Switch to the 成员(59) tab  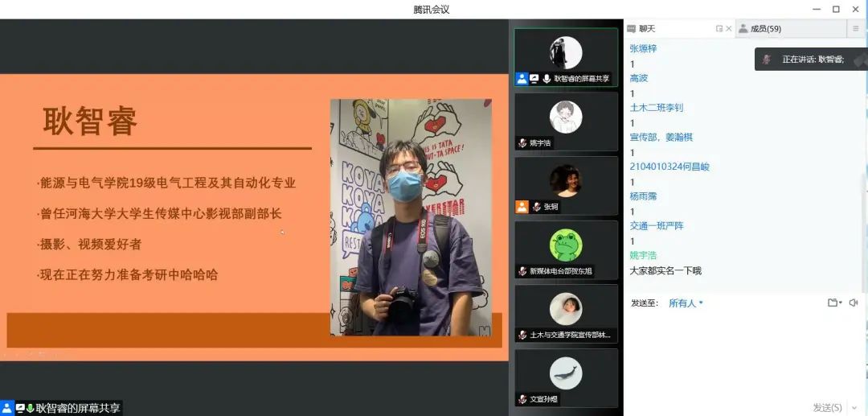(x=764, y=29)
